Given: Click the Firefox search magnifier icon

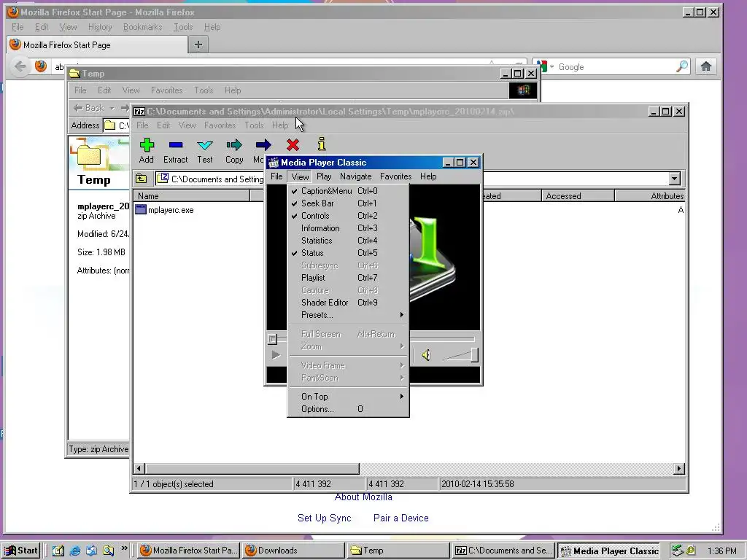Looking at the screenshot, I should point(682,66).
